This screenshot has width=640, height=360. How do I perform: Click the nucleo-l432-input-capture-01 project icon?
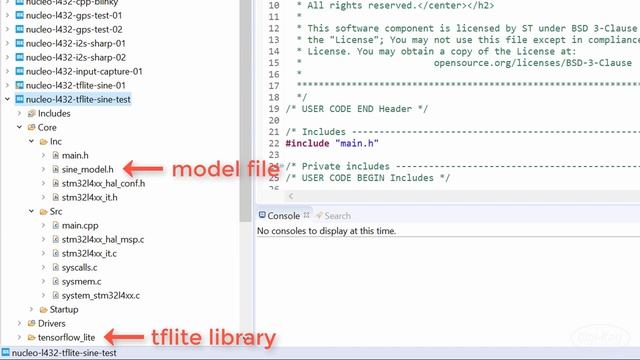19,71
